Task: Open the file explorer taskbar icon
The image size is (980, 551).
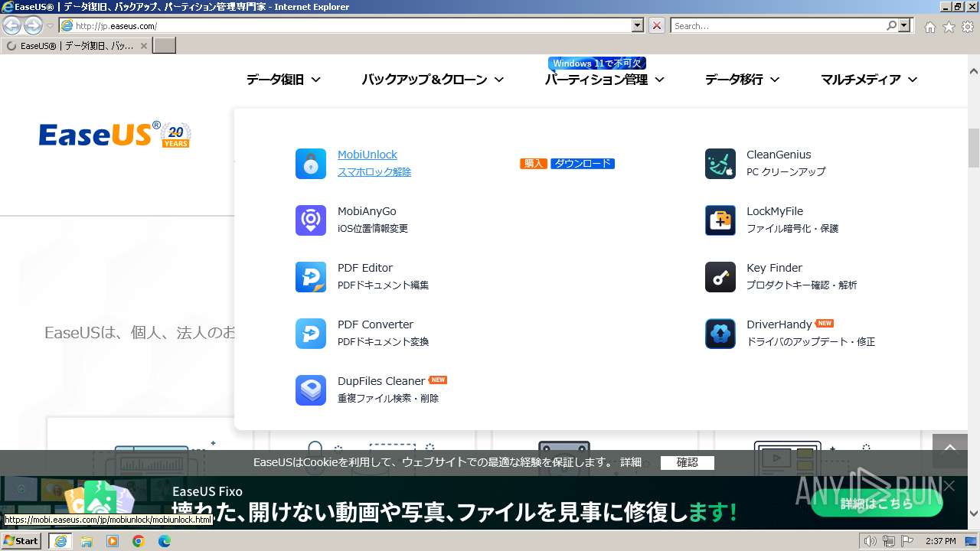Action: 87,541
